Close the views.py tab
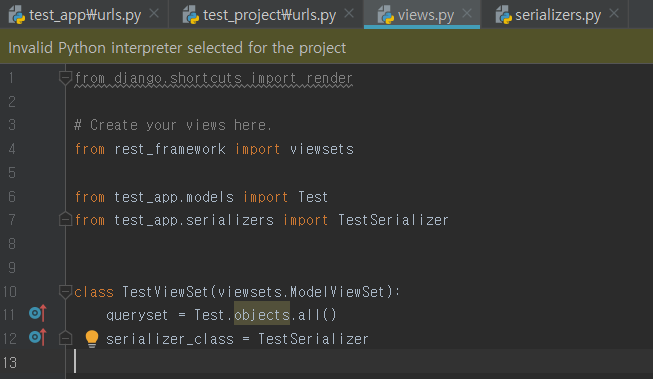Viewport: 653px width, 379px height. click(x=467, y=14)
